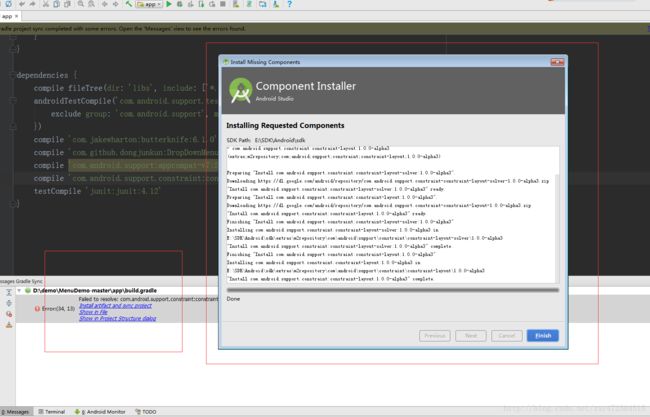Click the 'Show in File' link
Viewport: 650px width, 417px height.
tap(93, 312)
